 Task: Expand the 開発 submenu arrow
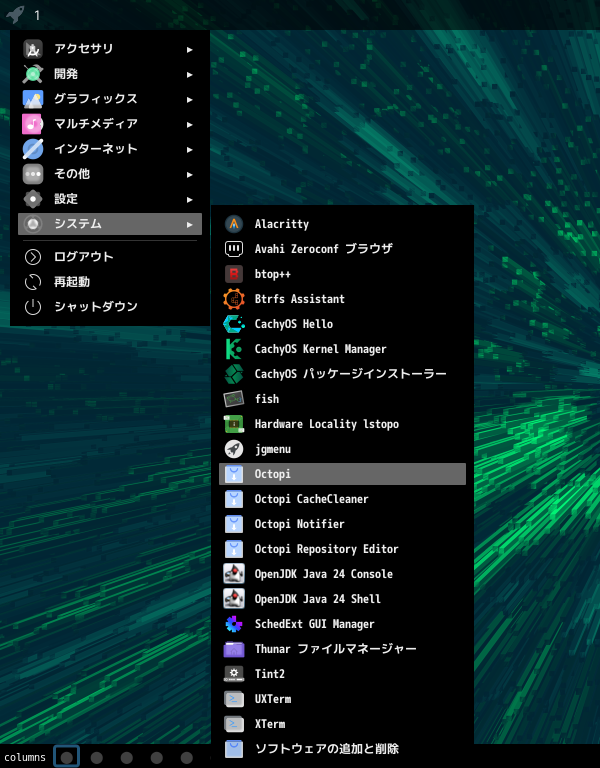190,74
